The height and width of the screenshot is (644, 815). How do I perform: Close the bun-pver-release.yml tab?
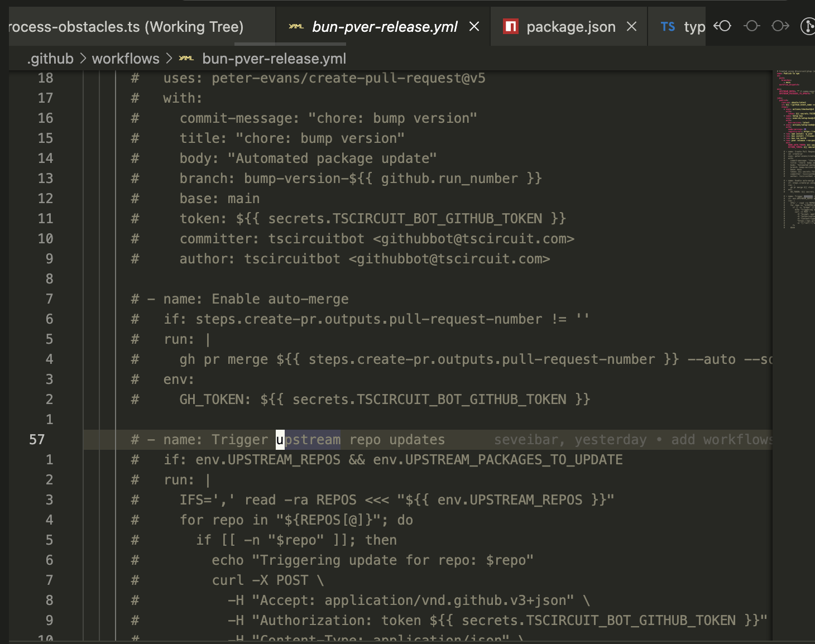coord(474,26)
